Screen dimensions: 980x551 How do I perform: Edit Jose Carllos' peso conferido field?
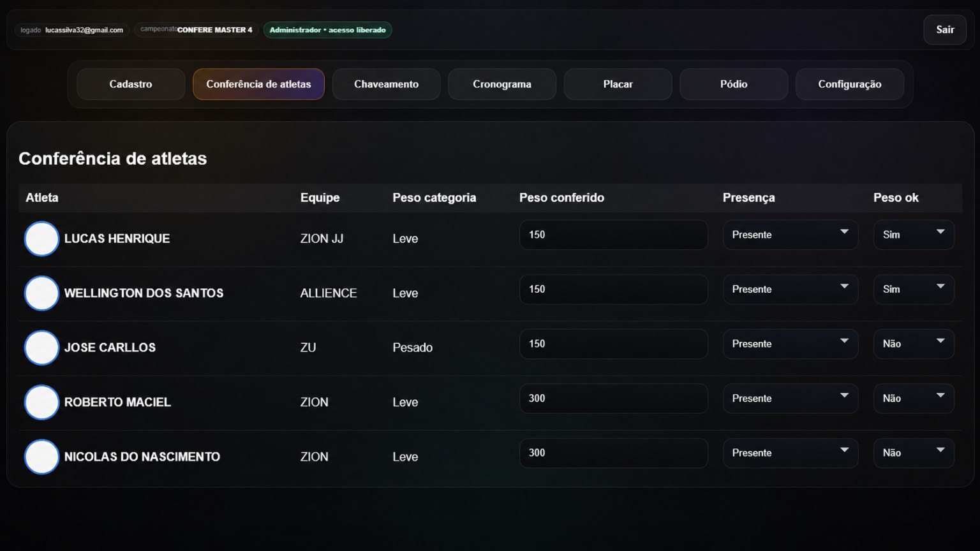tap(614, 344)
